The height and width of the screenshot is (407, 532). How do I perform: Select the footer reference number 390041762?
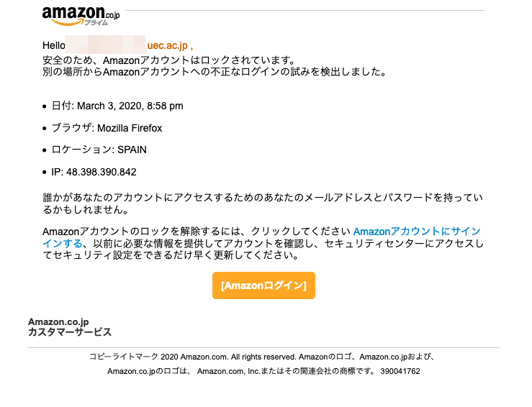[x=400, y=372]
